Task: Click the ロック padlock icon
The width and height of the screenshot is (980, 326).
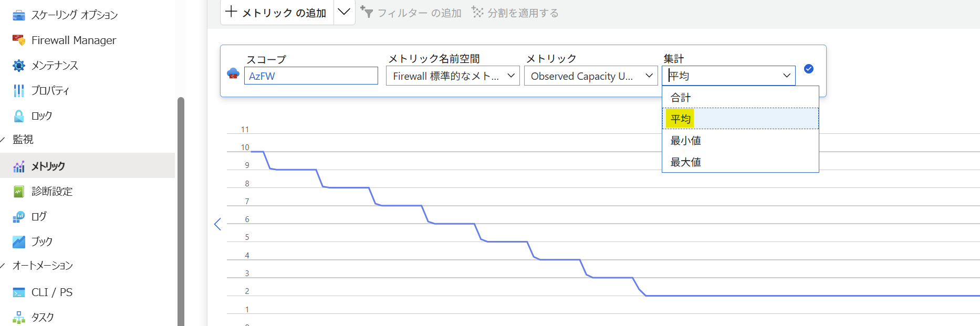Action: click(x=19, y=116)
